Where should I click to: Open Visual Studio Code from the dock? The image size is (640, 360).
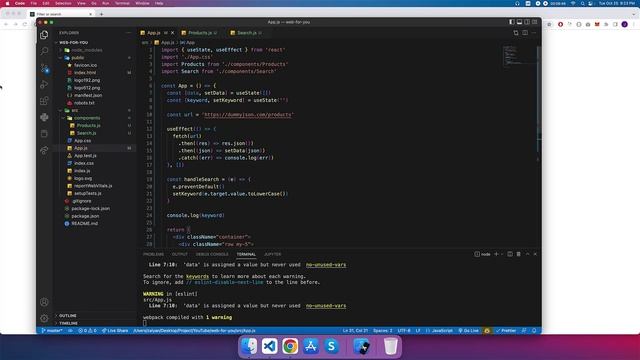click(x=269, y=346)
